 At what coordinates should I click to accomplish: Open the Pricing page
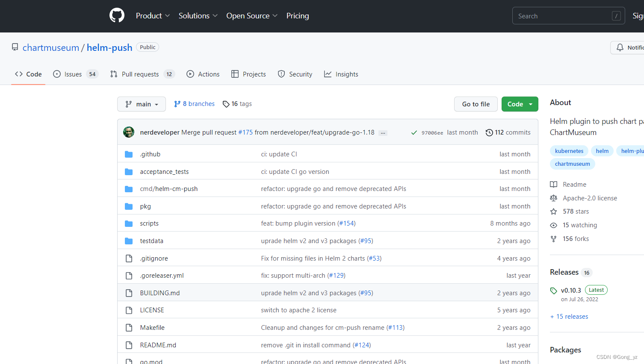298,16
